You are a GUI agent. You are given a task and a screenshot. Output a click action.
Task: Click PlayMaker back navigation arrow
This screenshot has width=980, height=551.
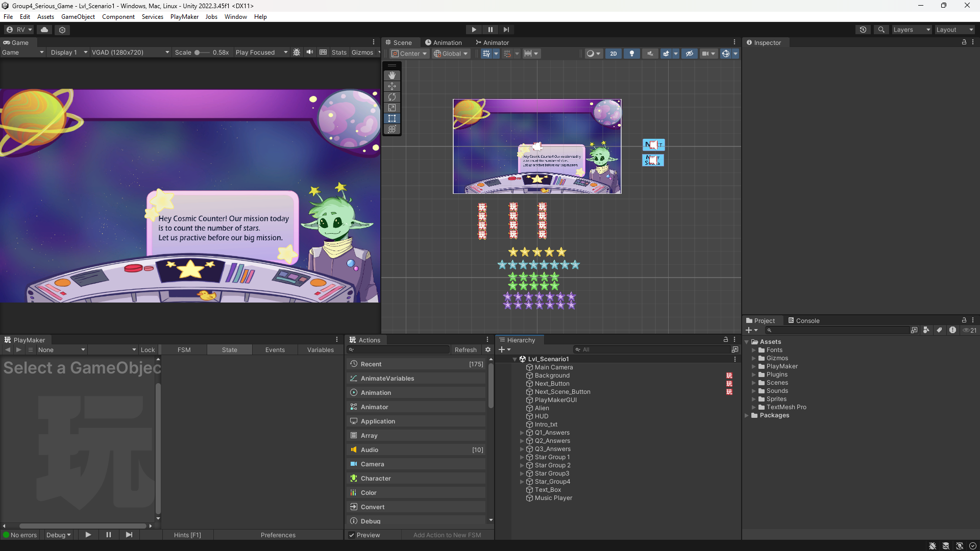point(8,349)
